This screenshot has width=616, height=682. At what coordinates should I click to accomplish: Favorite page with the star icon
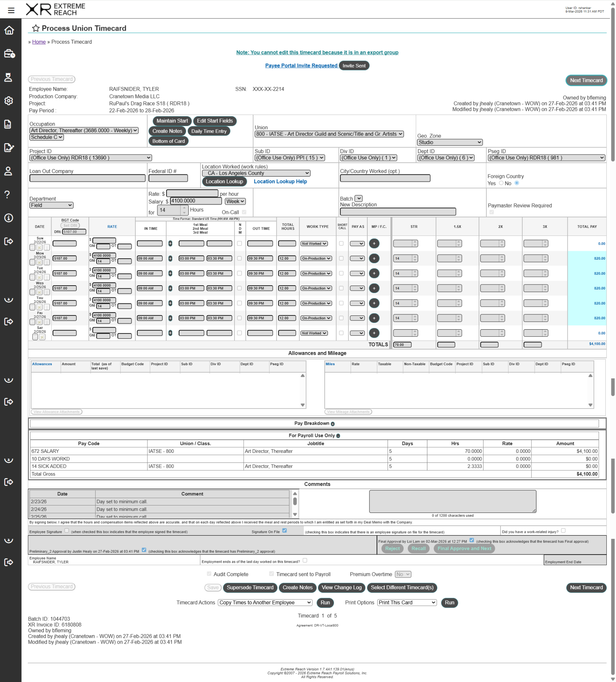36,28
